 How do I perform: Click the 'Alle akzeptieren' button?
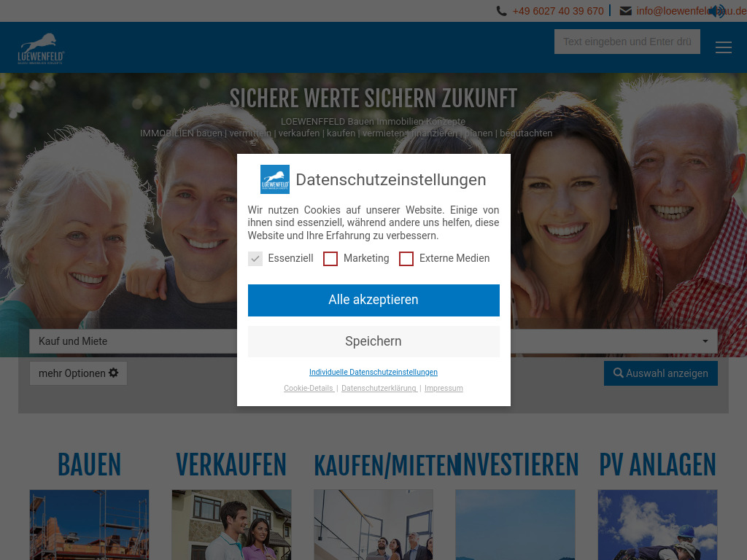pos(373,300)
